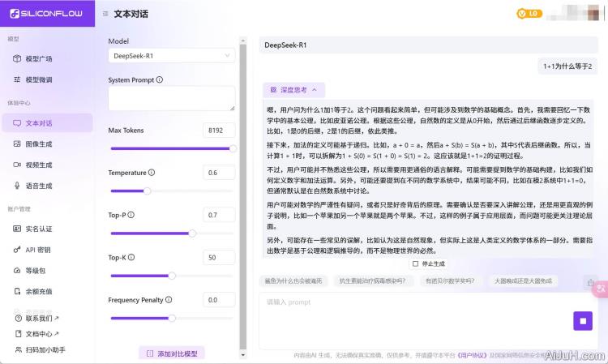This screenshot has height=364, width=608.
Task: Open 模型微调 in the sidebar
Action: pyautogui.click(x=38, y=79)
